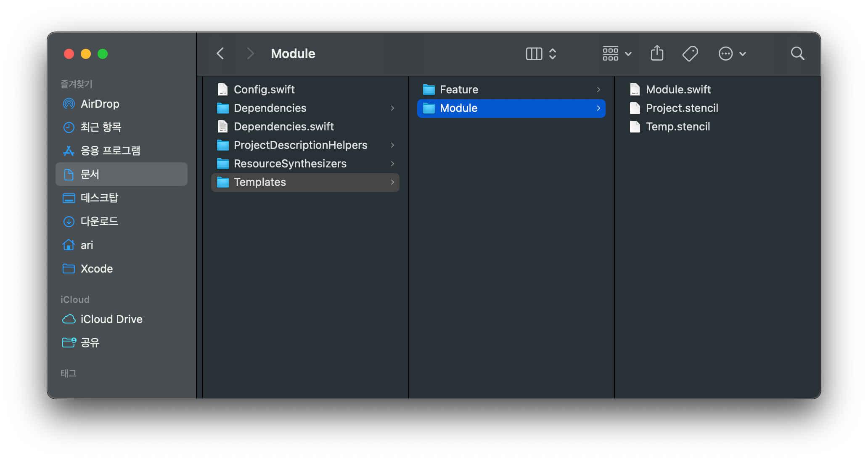Select the Config.swift file
Screen dimensions: 868x461
[264, 90]
